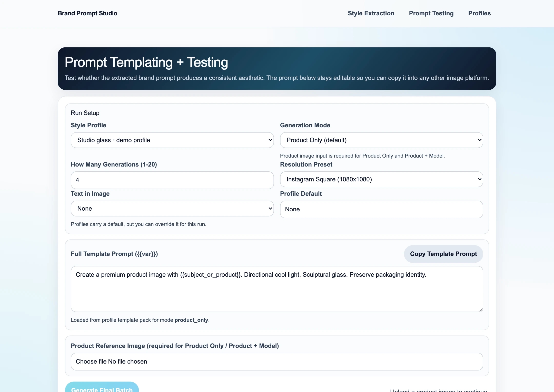The image size is (554, 392).
Task: Click the 'Run Setup' section title
Action: [85, 113]
